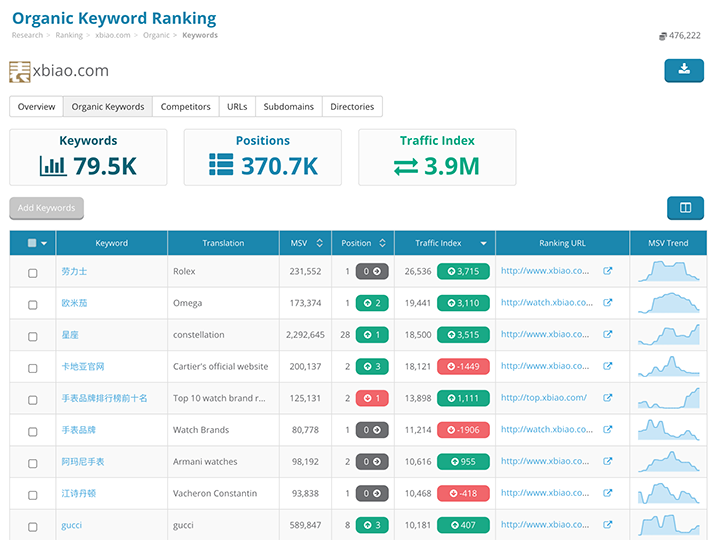Expand the select-all checkbox dropdown arrow
This screenshot has height=540, width=720.
(x=44, y=243)
